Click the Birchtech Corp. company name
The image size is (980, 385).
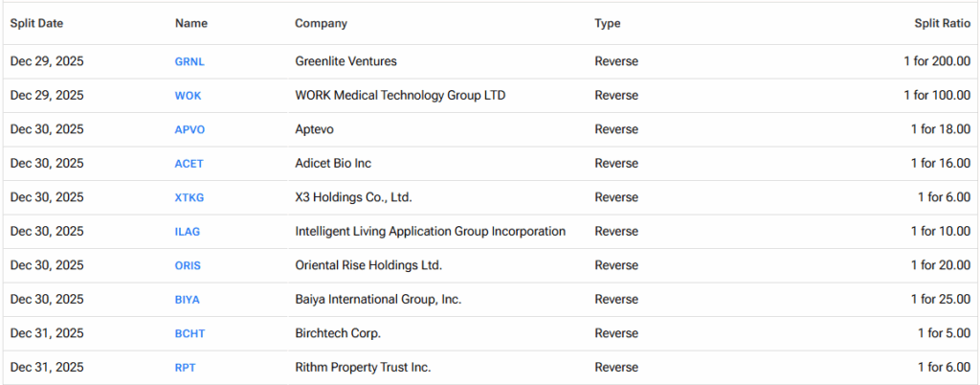pos(338,333)
